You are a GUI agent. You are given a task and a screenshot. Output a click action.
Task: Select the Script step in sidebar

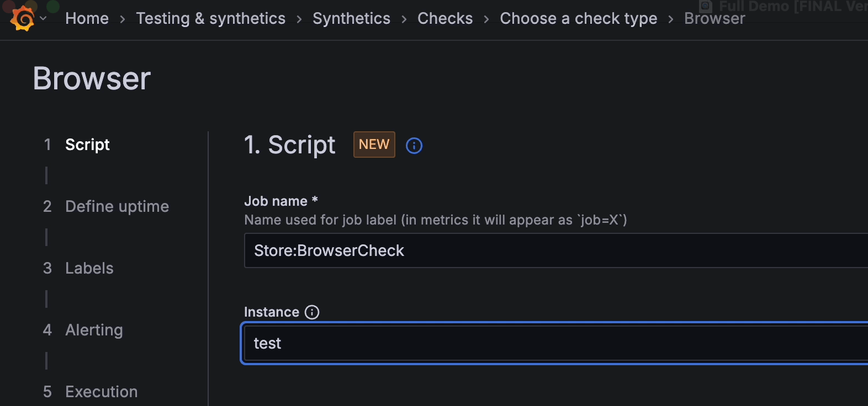click(x=87, y=145)
